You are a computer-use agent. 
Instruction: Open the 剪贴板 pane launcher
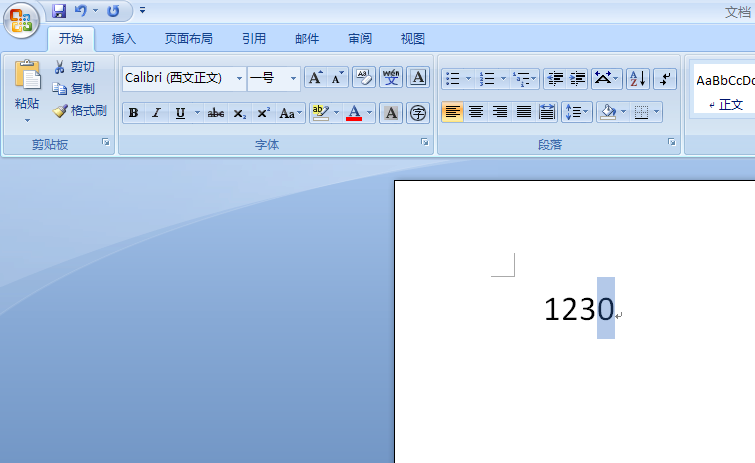click(x=105, y=142)
